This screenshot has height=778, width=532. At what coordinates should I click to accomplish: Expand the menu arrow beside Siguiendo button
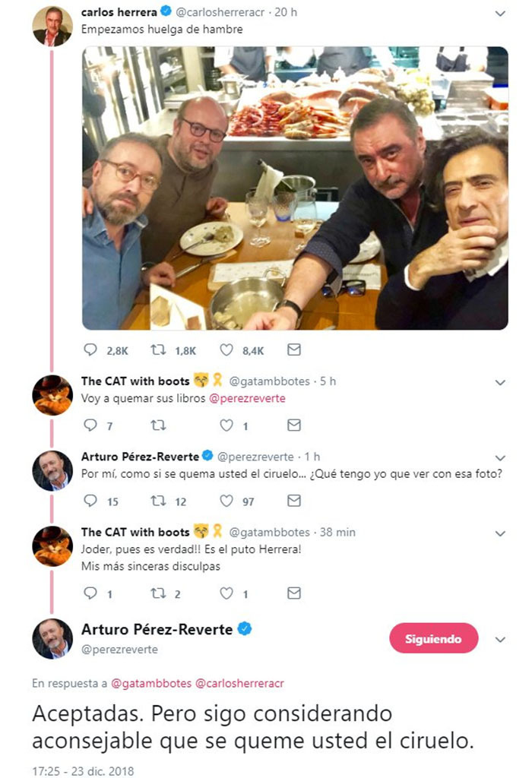499,640
